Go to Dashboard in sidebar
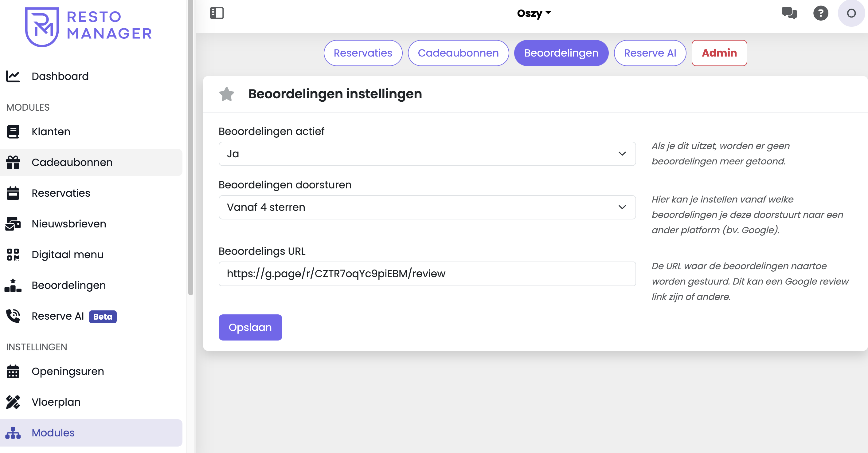868x453 pixels. (91, 76)
